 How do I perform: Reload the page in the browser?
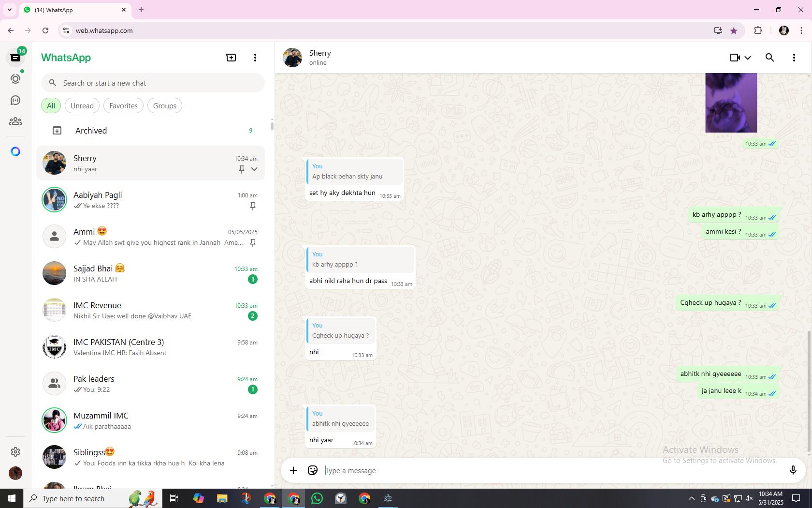coord(45,30)
